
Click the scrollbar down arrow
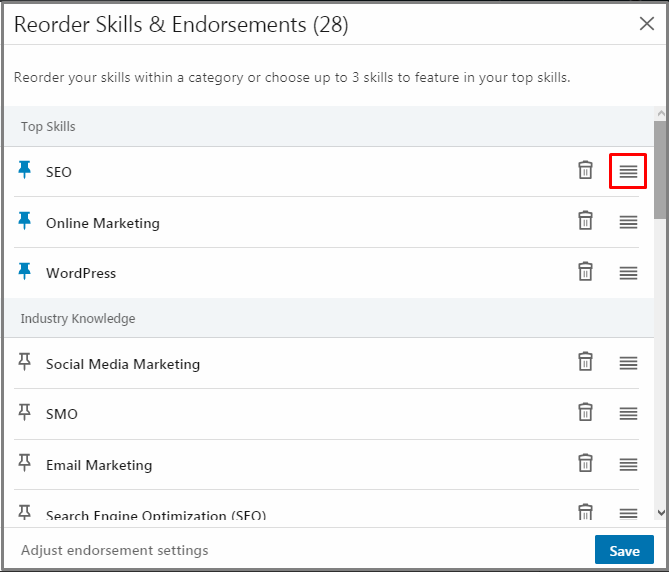coord(660,512)
